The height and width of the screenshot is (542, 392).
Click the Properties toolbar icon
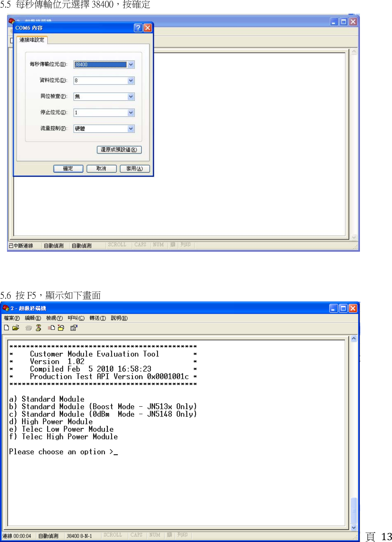[x=74, y=328]
